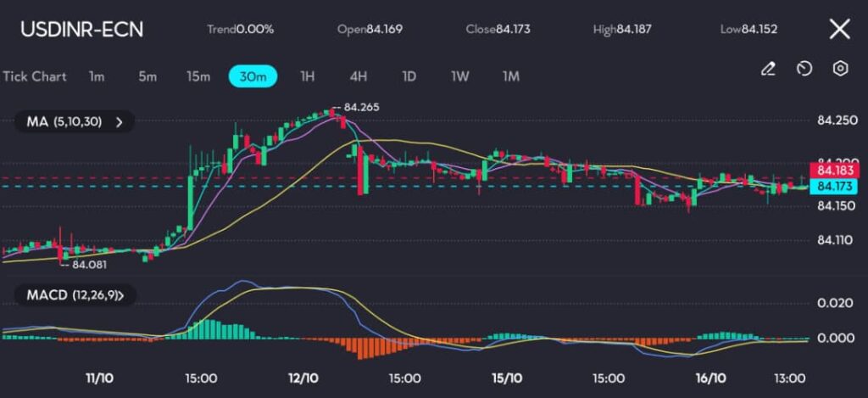Change chart to 1H timeframe
This screenshot has height=398, width=868.
[307, 76]
